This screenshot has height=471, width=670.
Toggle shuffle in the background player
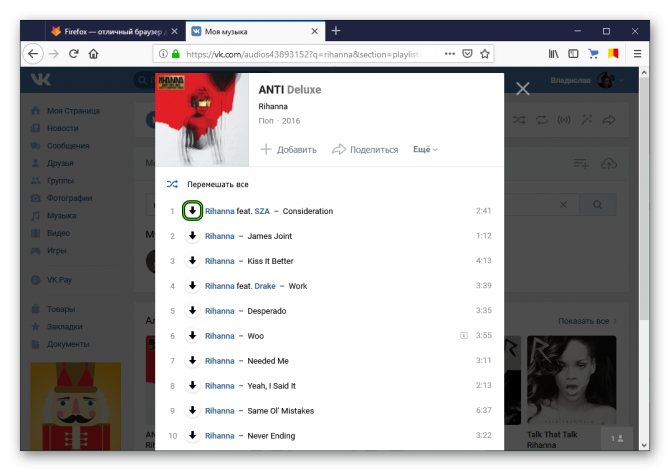pos(519,120)
